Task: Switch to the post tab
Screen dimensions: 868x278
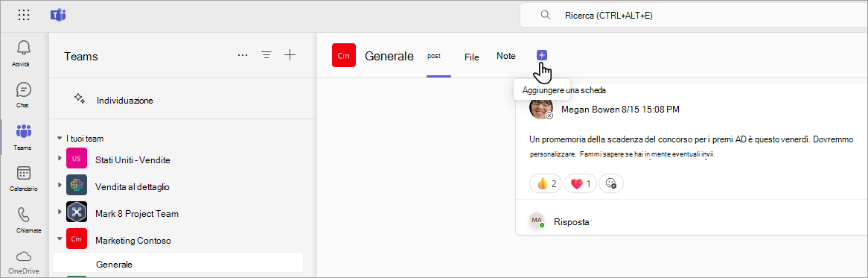Action: [x=434, y=56]
